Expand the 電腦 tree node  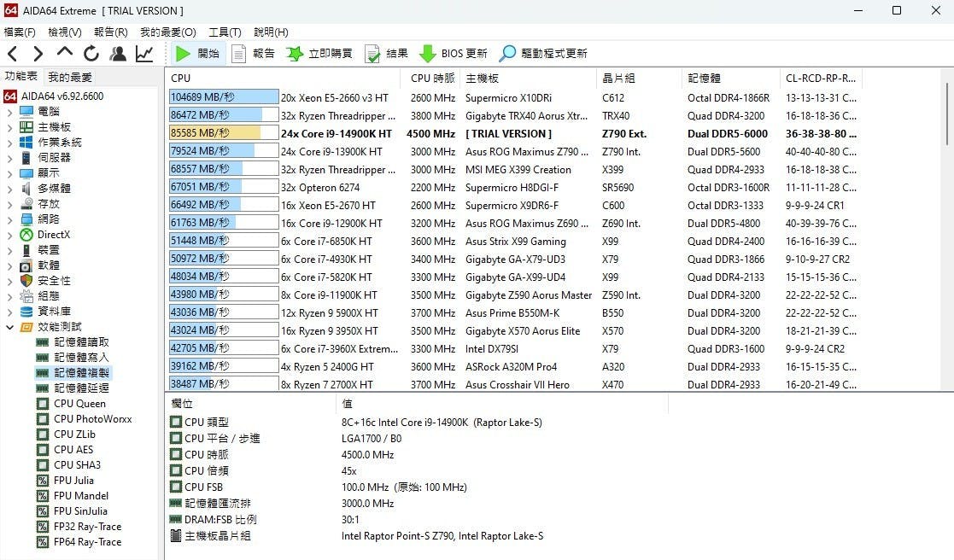click(x=9, y=112)
